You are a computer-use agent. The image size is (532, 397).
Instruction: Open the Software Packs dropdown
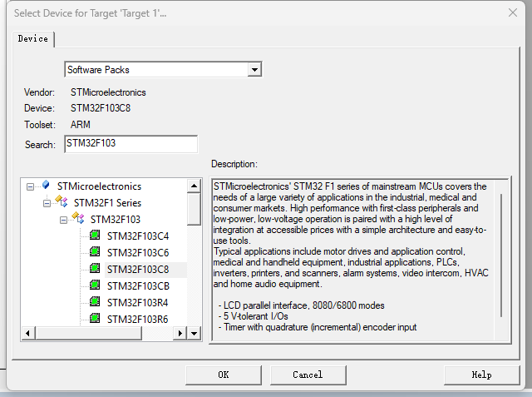pyautogui.click(x=254, y=70)
